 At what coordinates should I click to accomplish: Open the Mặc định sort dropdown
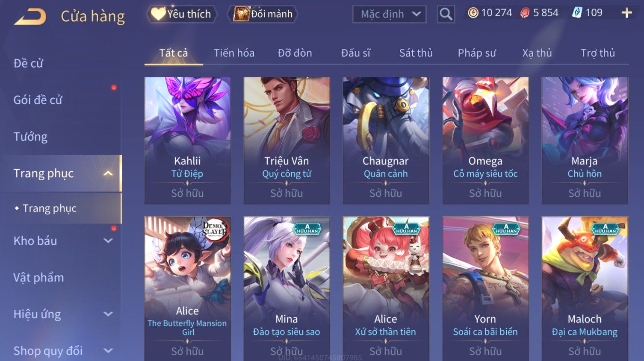tap(389, 14)
